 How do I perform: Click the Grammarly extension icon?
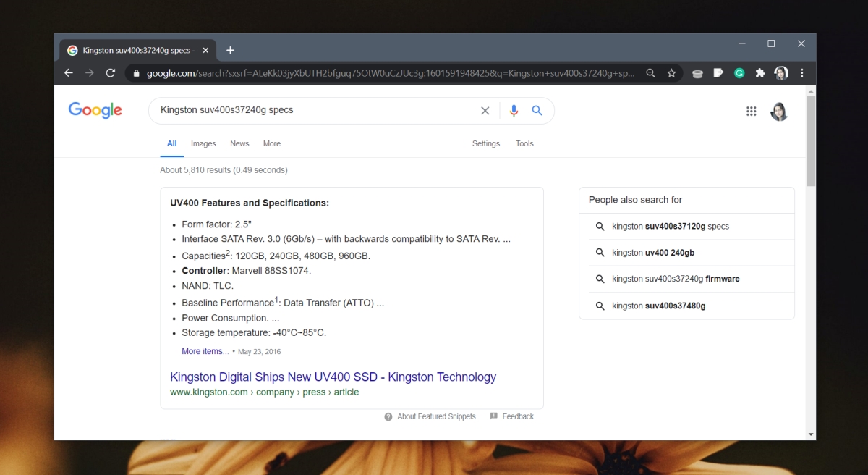739,73
